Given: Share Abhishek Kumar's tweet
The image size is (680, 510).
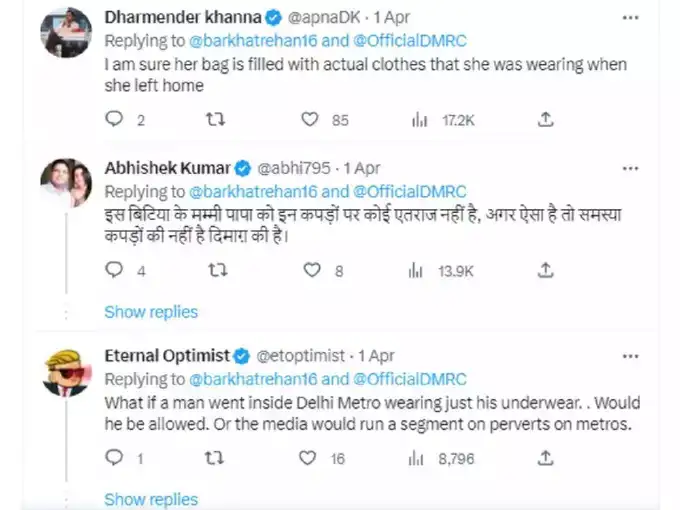Looking at the screenshot, I should pyautogui.click(x=545, y=270).
